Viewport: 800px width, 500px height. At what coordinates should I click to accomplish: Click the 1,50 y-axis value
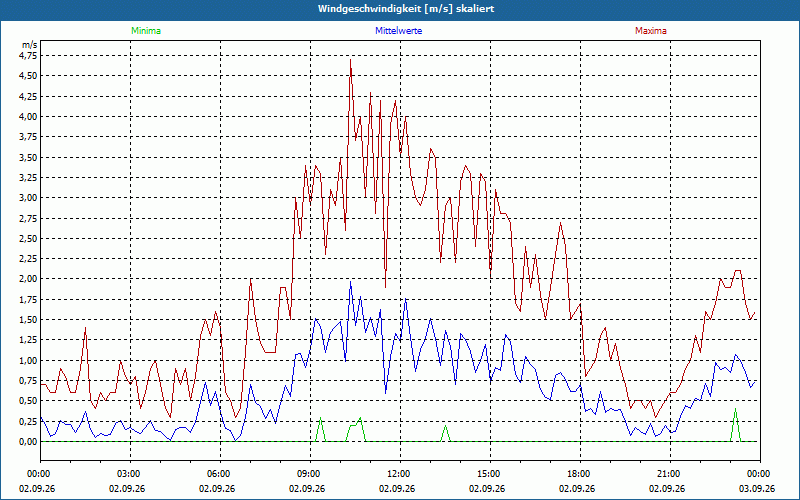pyautogui.click(x=28, y=320)
